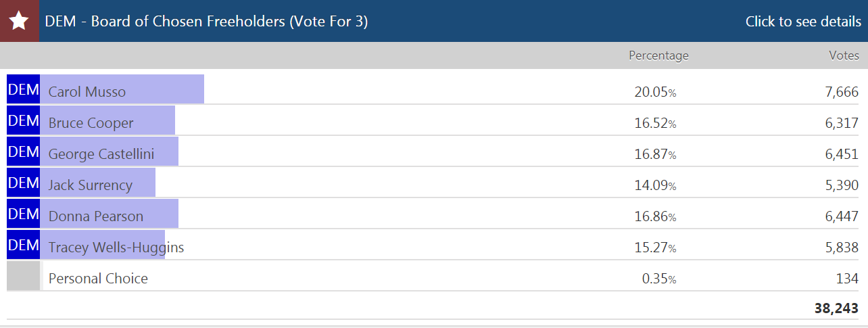Image resolution: width=868 pixels, height=328 pixels.
Task: Click the Personal Choice label
Action: click(98, 279)
